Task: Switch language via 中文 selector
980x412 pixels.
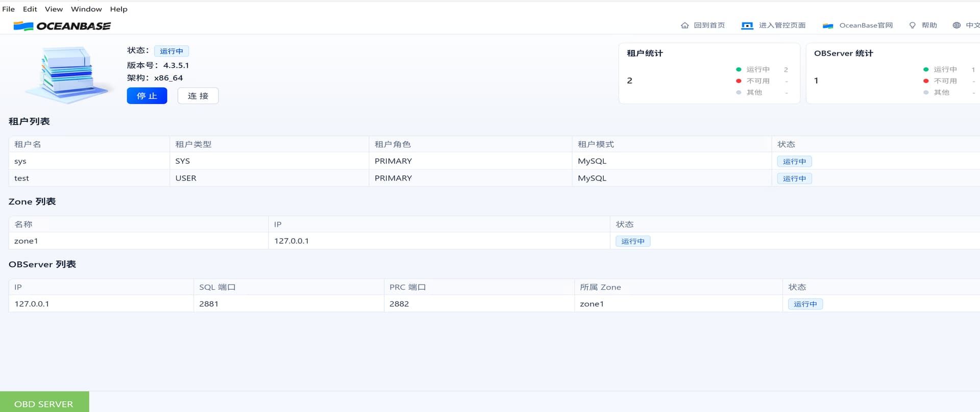Action: 972,25
